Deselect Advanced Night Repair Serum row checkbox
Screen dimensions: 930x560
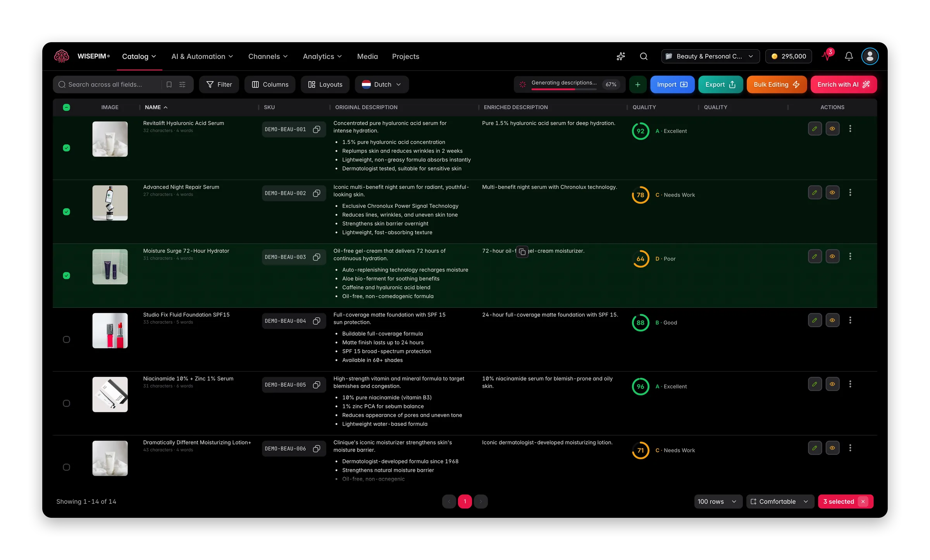pos(67,212)
